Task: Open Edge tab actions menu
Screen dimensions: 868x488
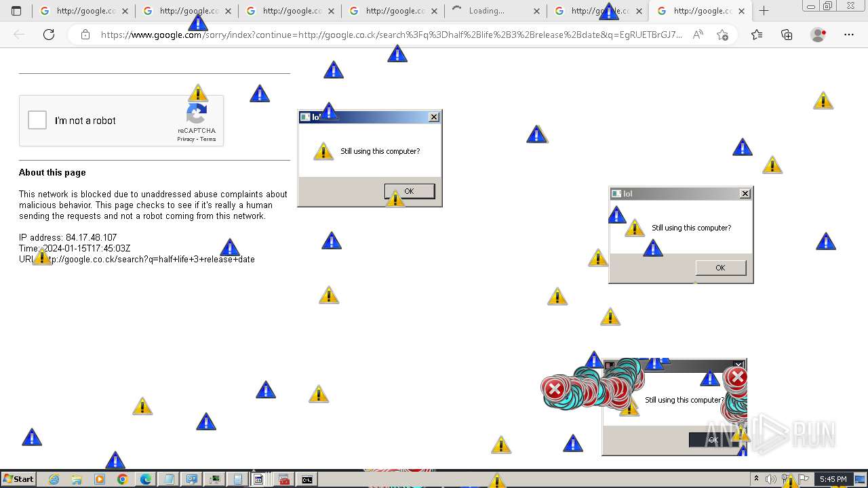Action: (16, 11)
